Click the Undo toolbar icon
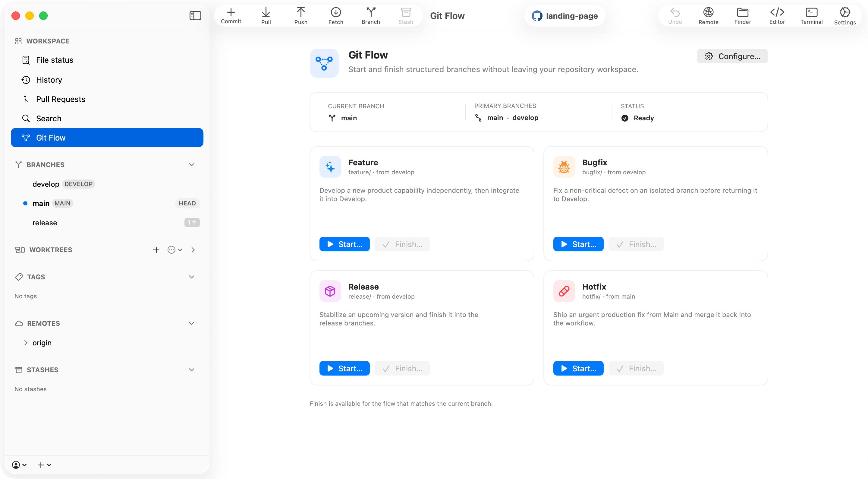Viewport: 868px width, 479px height. point(675,16)
